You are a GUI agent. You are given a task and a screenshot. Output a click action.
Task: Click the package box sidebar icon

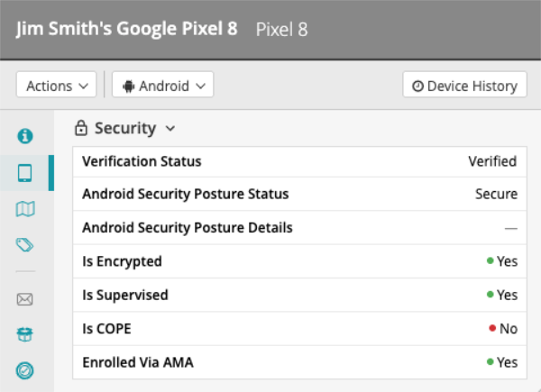coord(25,334)
